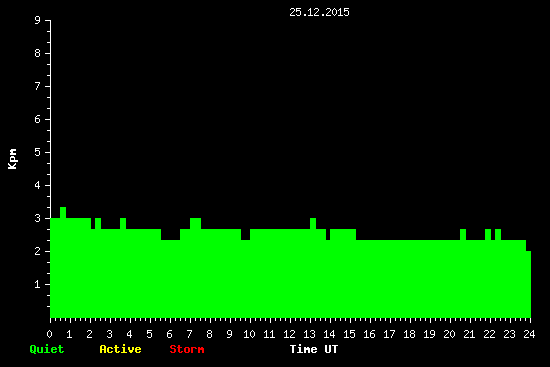Click the 1 value on Kpm axis
Viewport: 550px width, 367px height.
pyautogui.click(x=38, y=284)
